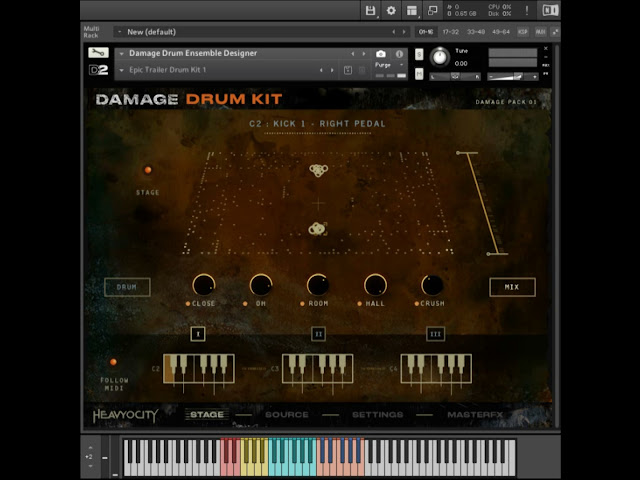Select keyboard bank I

click(x=198, y=334)
